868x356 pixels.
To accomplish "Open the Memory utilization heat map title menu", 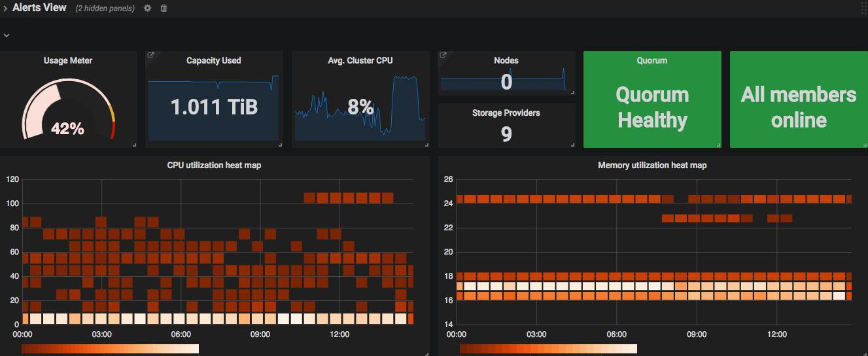I will pyautogui.click(x=652, y=165).
